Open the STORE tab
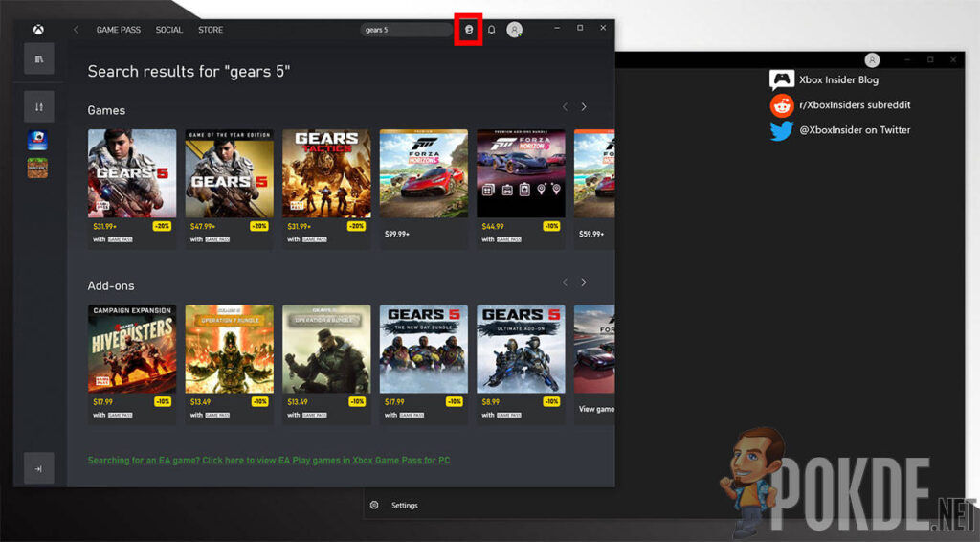The image size is (980, 542). [211, 30]
